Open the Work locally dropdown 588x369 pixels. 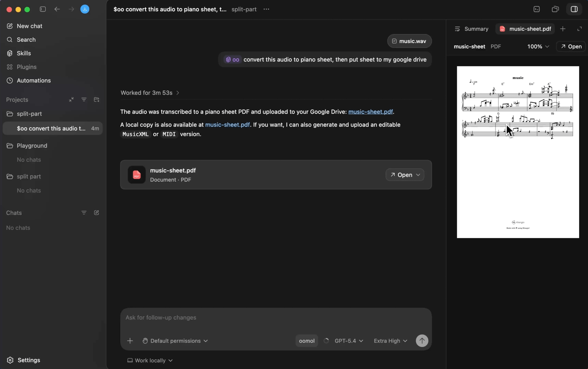(150, 361)
